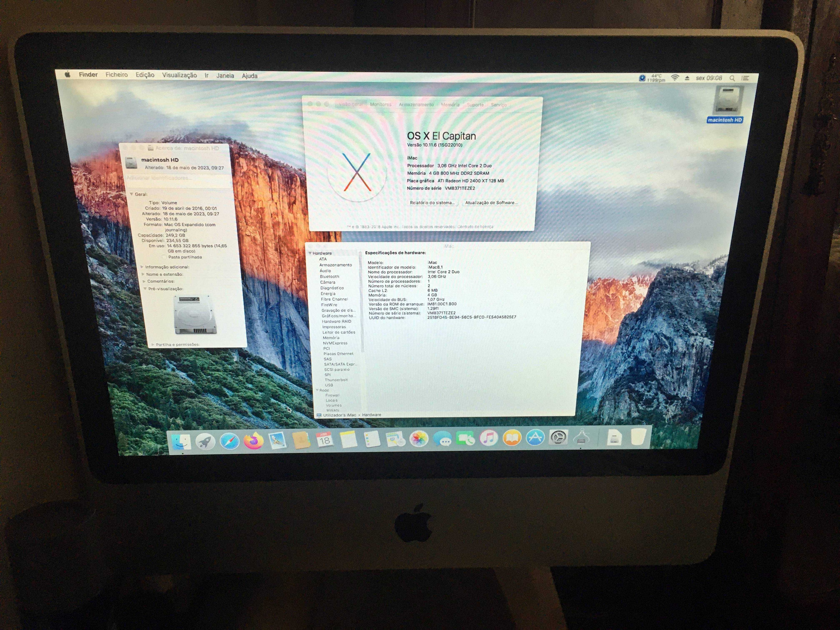Expand Comentários section
The height and width of the screenshot is (630, 840).
click(x=144, y=281)
